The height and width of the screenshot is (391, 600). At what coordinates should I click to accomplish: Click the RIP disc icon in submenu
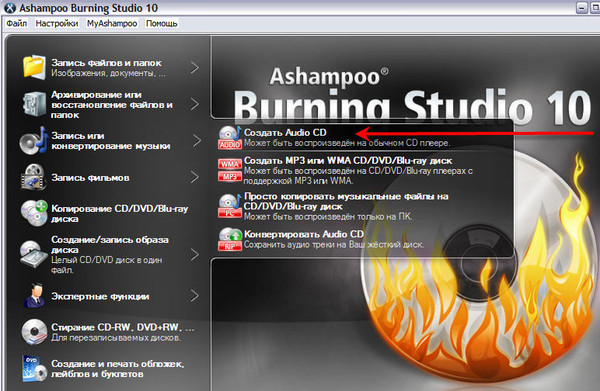[x=230, y=239]
